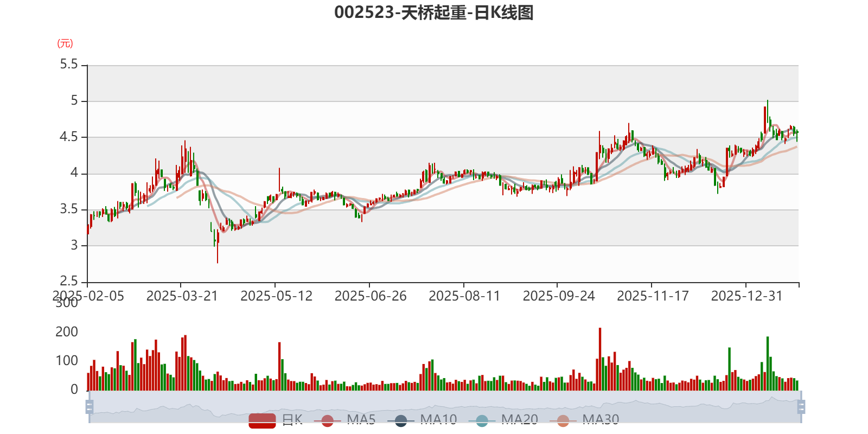Toggle the 日K candlestick legend swatch

point(262,420)
